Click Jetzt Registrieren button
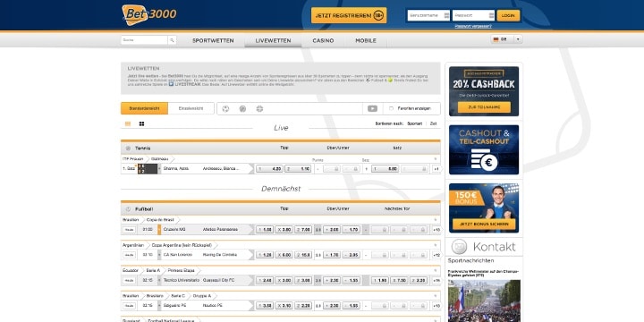644x322 pixels. coord(349,15)
